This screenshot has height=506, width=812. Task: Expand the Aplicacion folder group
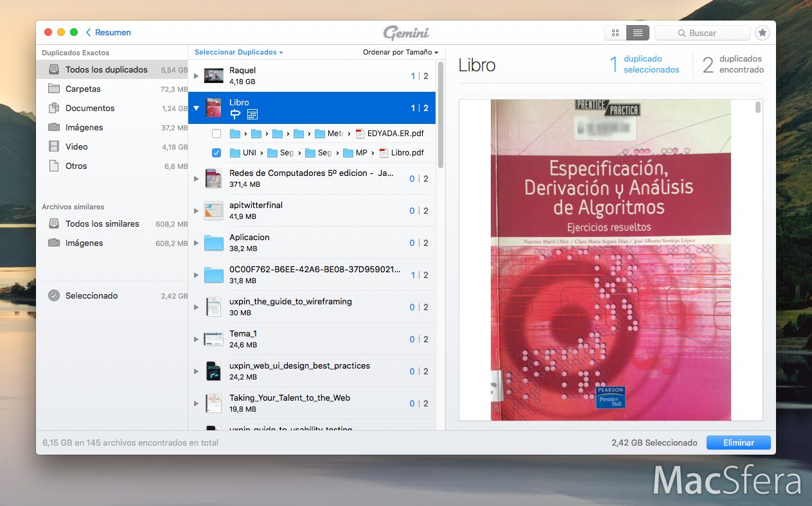(x=197, y=243)
